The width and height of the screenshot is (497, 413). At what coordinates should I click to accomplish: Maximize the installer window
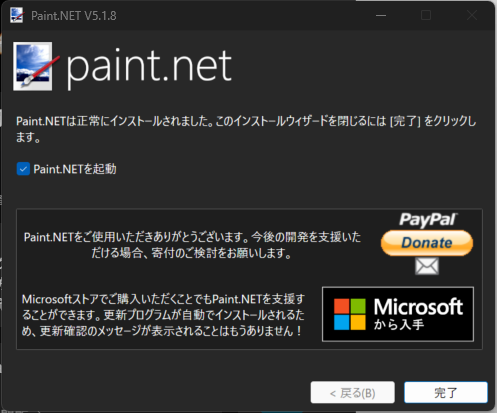coord(426,15)
